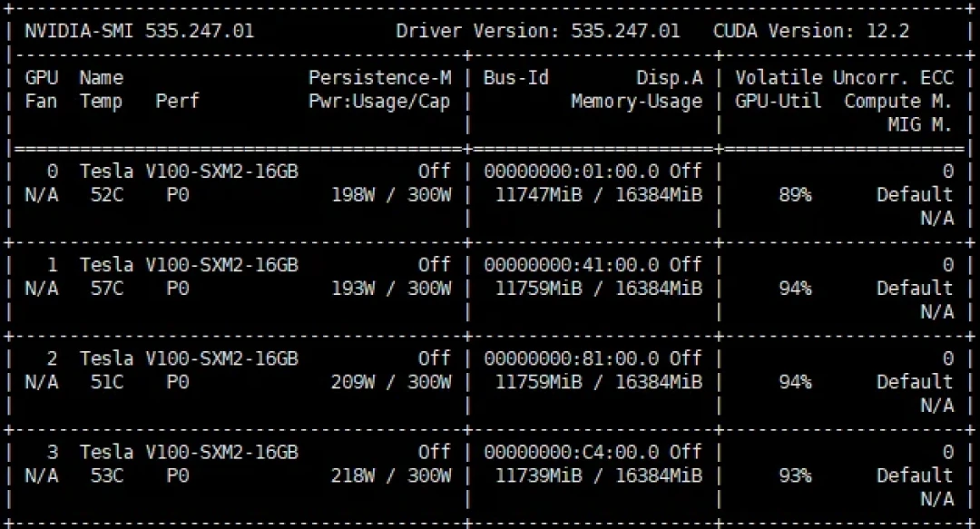980x529 pixels.
Task: Select the Driver Version: 535.247.01 text
Action: coord(537,31)
